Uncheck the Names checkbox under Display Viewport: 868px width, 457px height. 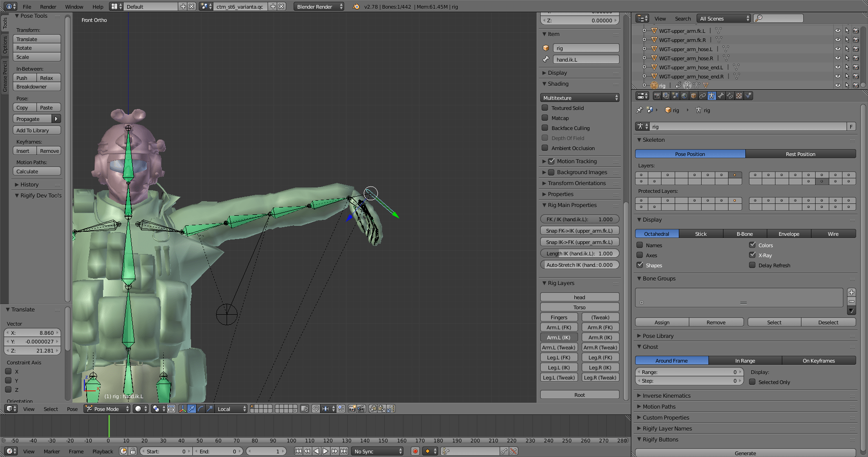pyautogui.click(x=640, y=245)
